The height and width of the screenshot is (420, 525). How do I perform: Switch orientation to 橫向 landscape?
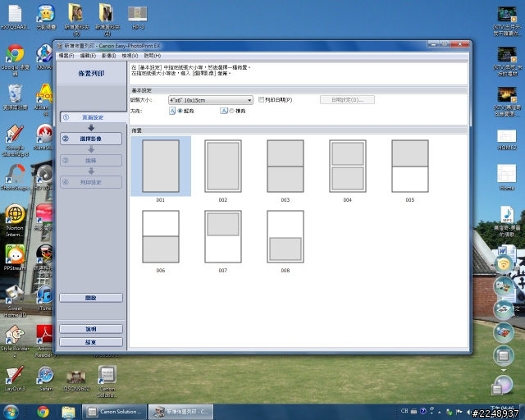[231, 110]
